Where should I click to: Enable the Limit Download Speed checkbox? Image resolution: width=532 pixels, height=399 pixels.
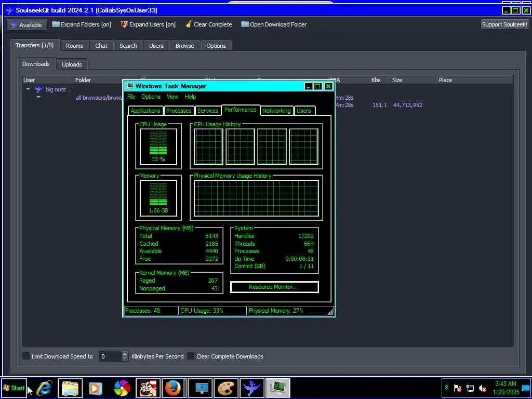click(x=26, y=356)
